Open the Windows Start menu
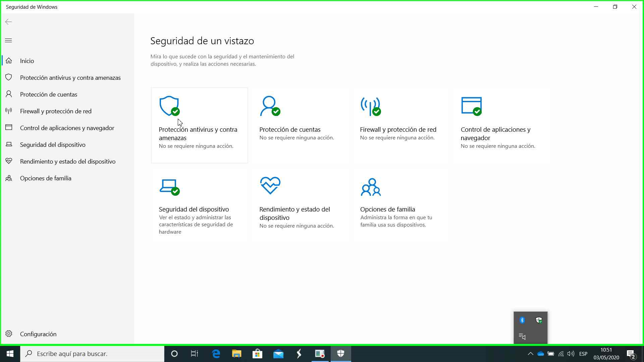 (x=10, y=354)
